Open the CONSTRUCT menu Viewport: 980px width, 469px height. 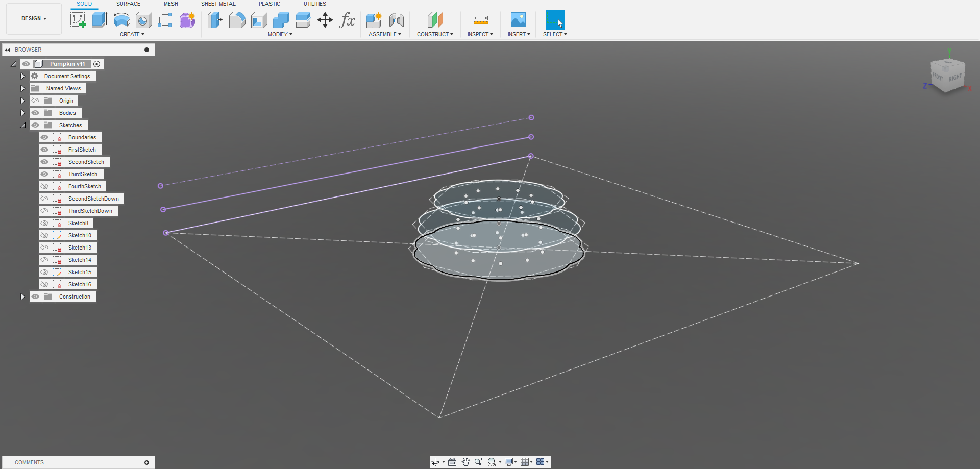point(435,34)
